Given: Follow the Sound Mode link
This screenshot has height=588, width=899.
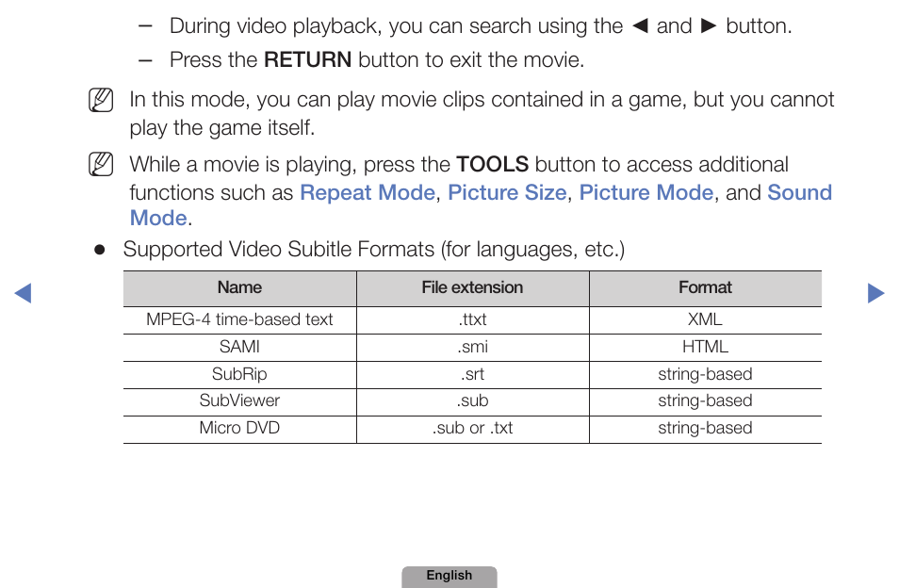Looking at the screenshot, I should (799, 192).
